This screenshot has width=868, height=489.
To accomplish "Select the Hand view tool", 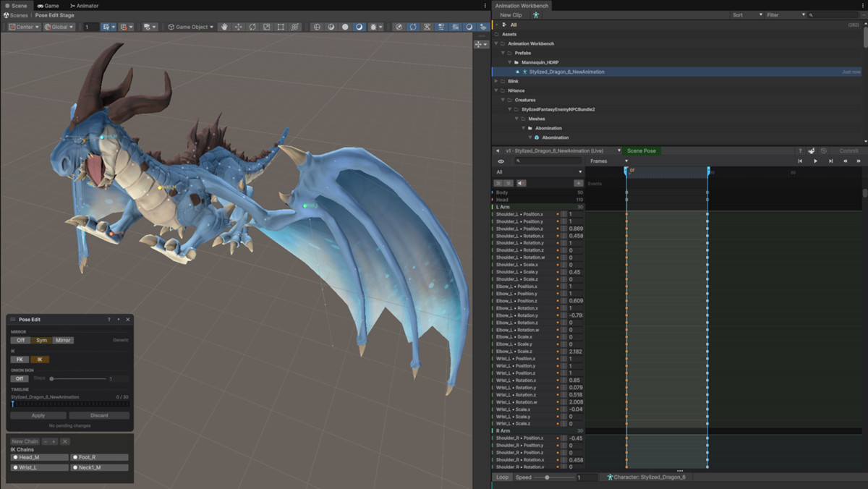I will pos(224,27).
